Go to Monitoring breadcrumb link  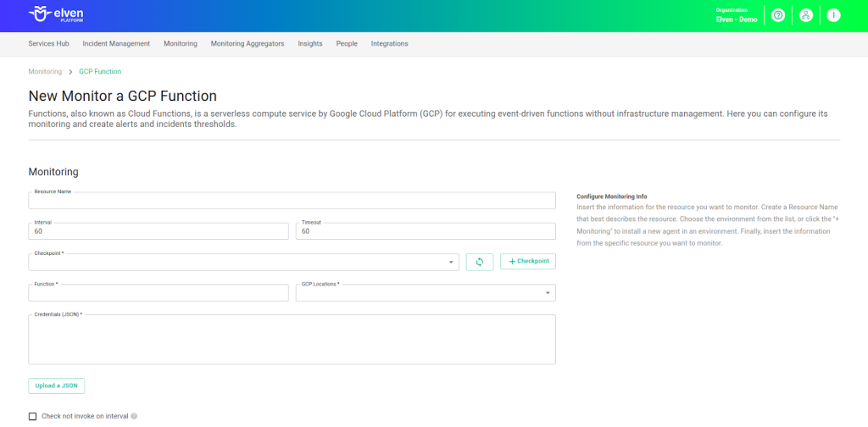pos(46,72)
